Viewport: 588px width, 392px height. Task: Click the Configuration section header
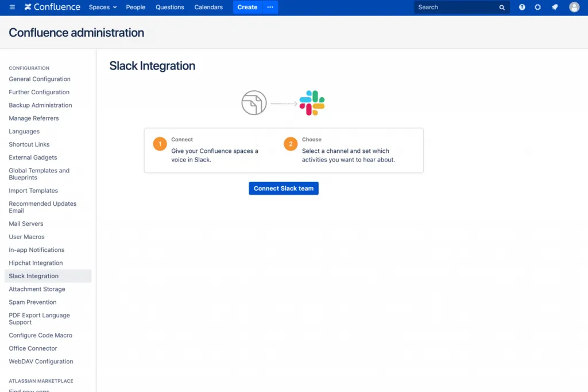pos(29,68)
